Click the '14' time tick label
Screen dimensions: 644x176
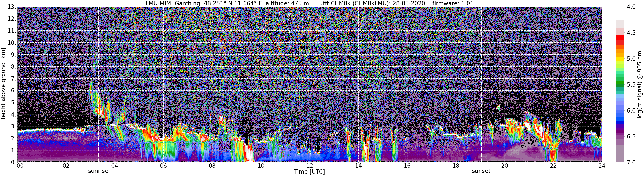tap(358, 166)
